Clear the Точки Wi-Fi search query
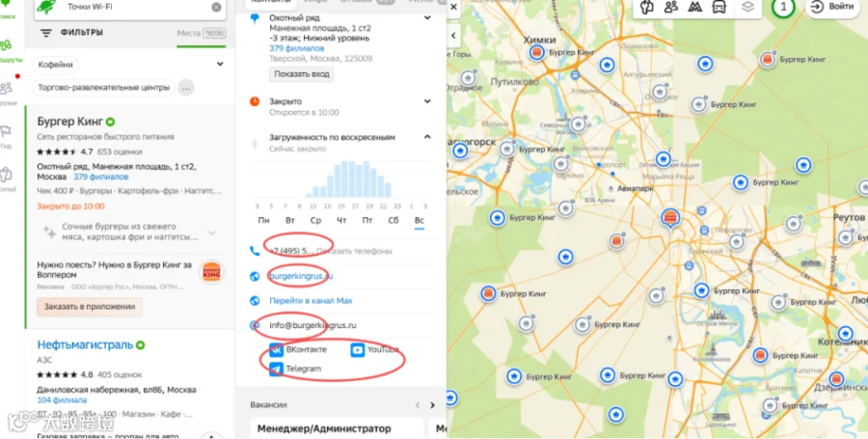This screenshot has width=868, height=439. click(x=216, y=7)
